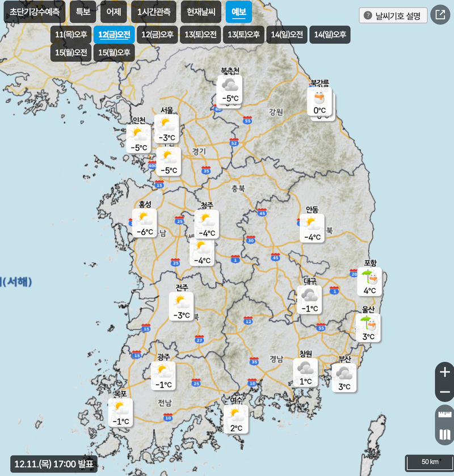Switch to 15(월)오후 forecast time

pyautogui.click(x=114, y=53)
